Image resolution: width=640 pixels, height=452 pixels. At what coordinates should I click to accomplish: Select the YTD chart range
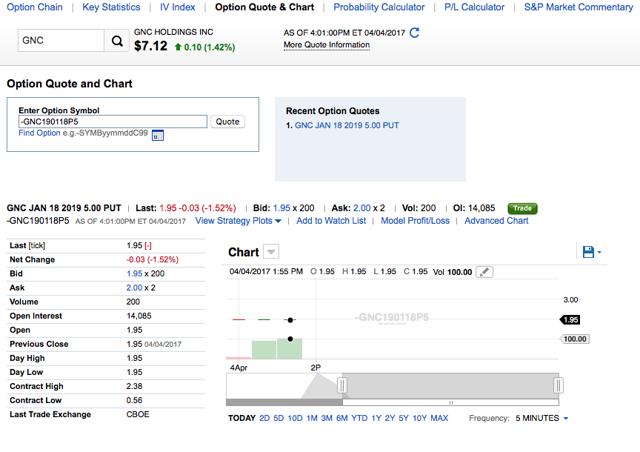coord(359,418)
